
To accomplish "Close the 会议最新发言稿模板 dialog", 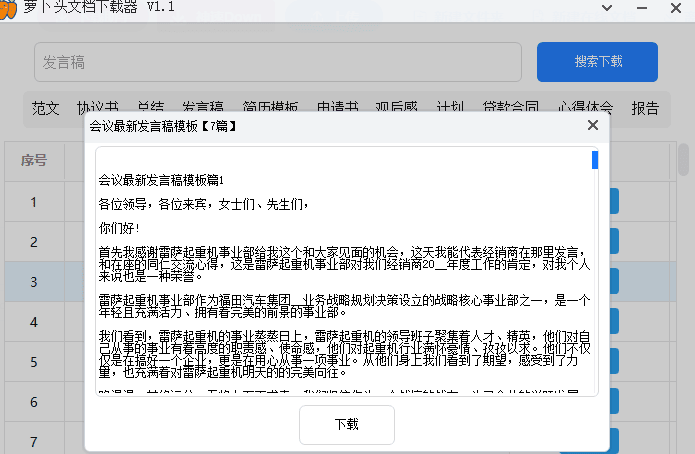I will [x=593, y=126].
